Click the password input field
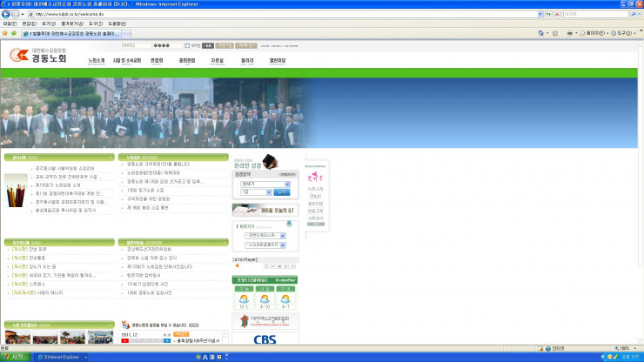 [167, 45]
